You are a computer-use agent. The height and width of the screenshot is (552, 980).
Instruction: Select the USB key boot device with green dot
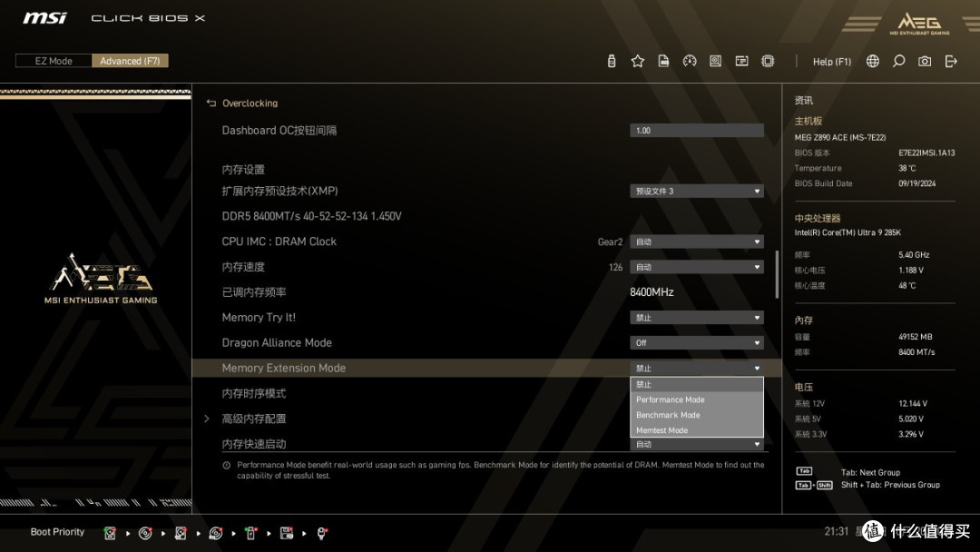pos(250,533)
